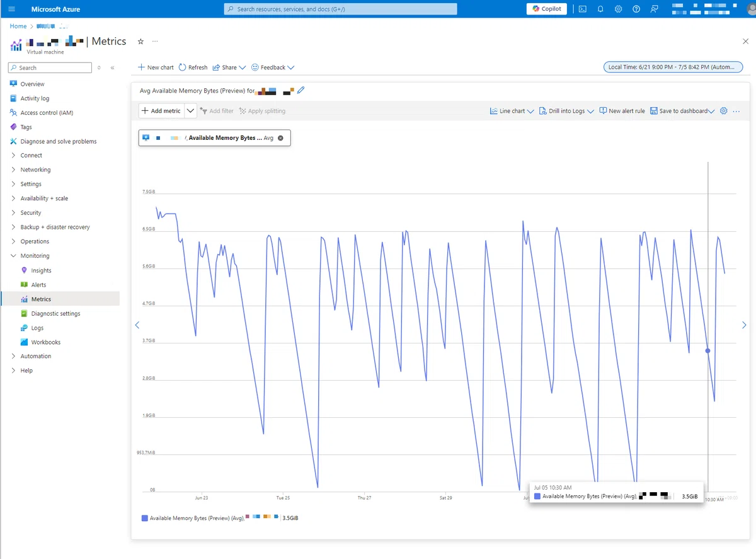
Task: Open the Cloud Shell icon in the header
Action: (x=583, y=9)
